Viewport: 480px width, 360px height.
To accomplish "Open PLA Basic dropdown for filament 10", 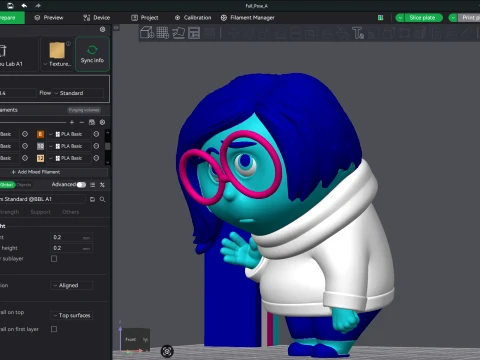I will click(69, 146).
